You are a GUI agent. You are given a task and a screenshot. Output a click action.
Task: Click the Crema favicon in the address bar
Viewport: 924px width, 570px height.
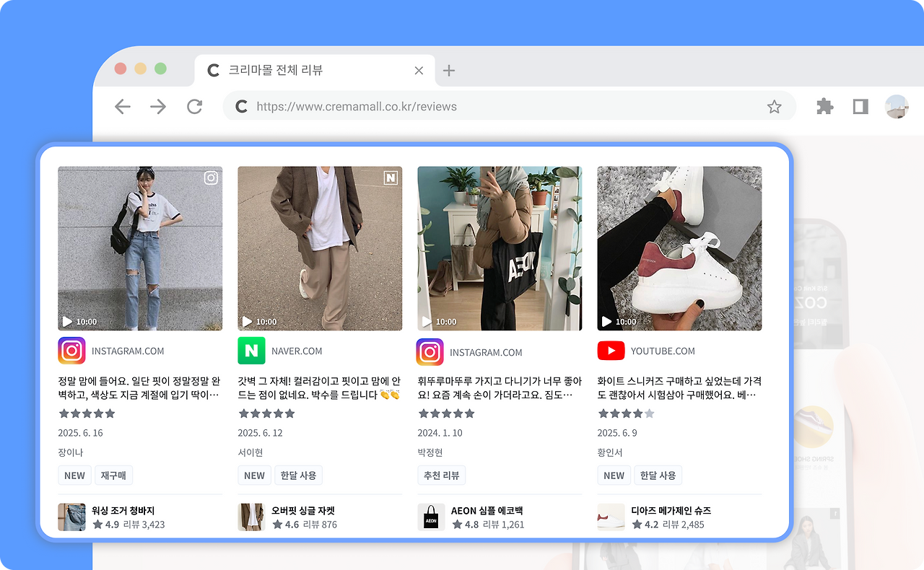click(x=240, y=106)
